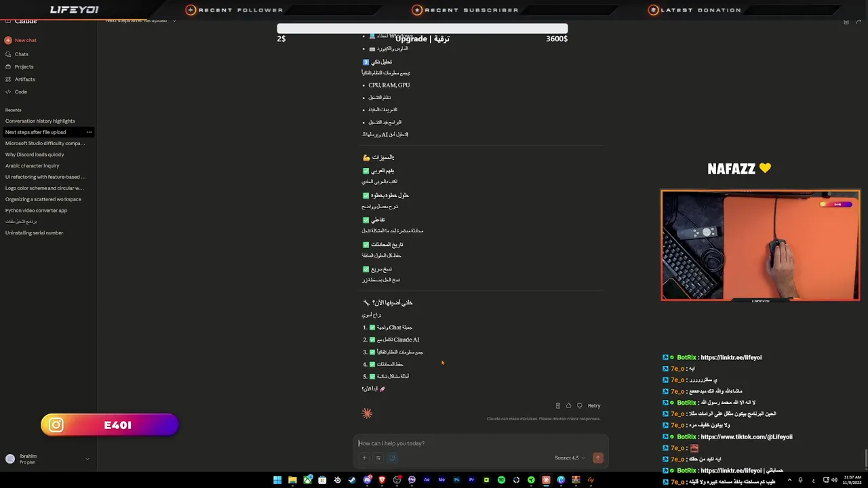The width and height of the screenshot is (868, 488).
Task: Show hidden system tray icons
Action: click(x=789, y=480)
